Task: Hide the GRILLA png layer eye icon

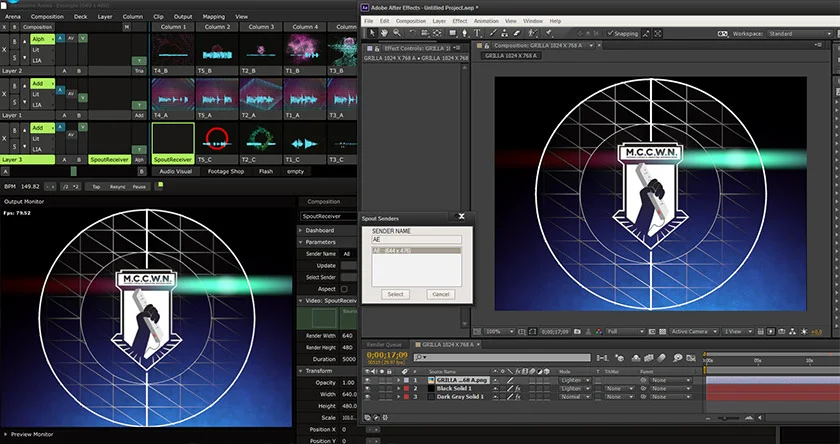Action: click(368, 380)
